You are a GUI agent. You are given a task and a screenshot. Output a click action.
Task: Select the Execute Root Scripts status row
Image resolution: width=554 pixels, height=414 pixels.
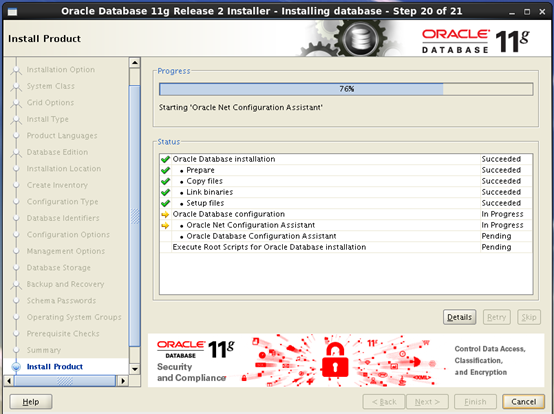click(346, 247)
